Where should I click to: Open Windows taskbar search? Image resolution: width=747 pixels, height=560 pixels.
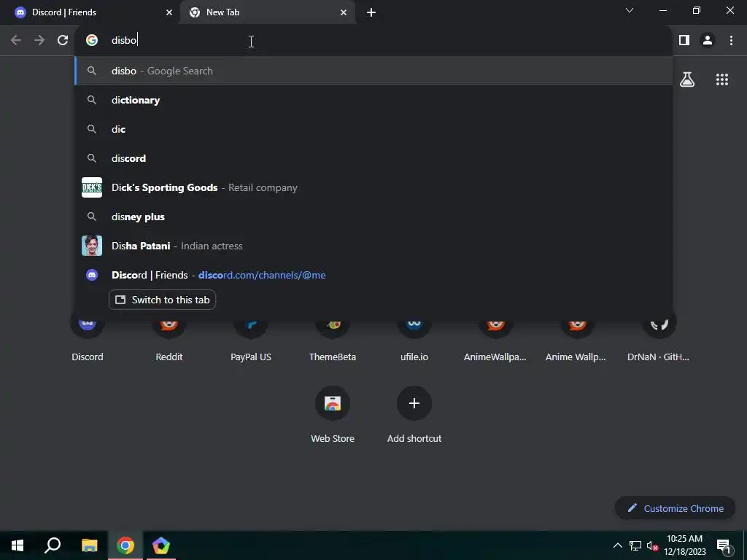pyautogui.click(x=53, y=545)
